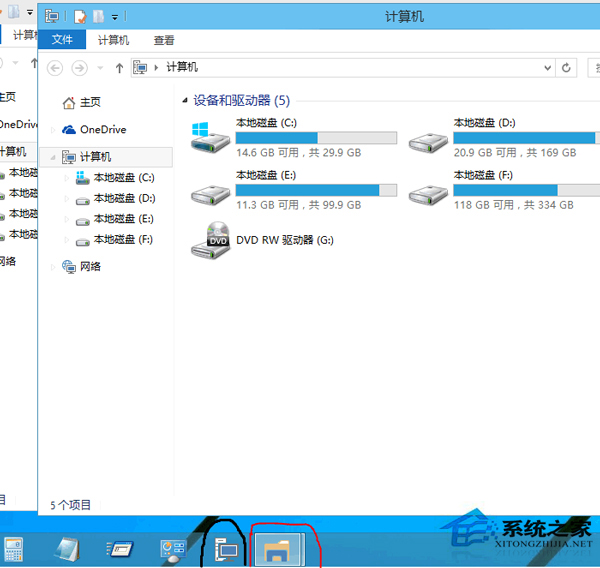600x568 pixels.
Task: Click the address bar path chevron
Action: click(x=156, y=68)
